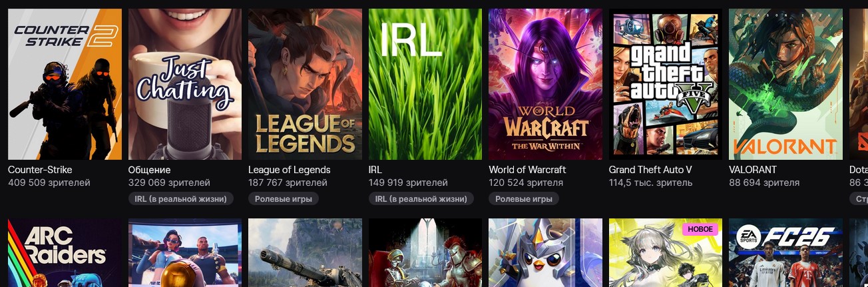Click Ролевые игры tag under World of Warcraft
The height and width of the screenshot is (287, 868).
click(x=524, y=198)
